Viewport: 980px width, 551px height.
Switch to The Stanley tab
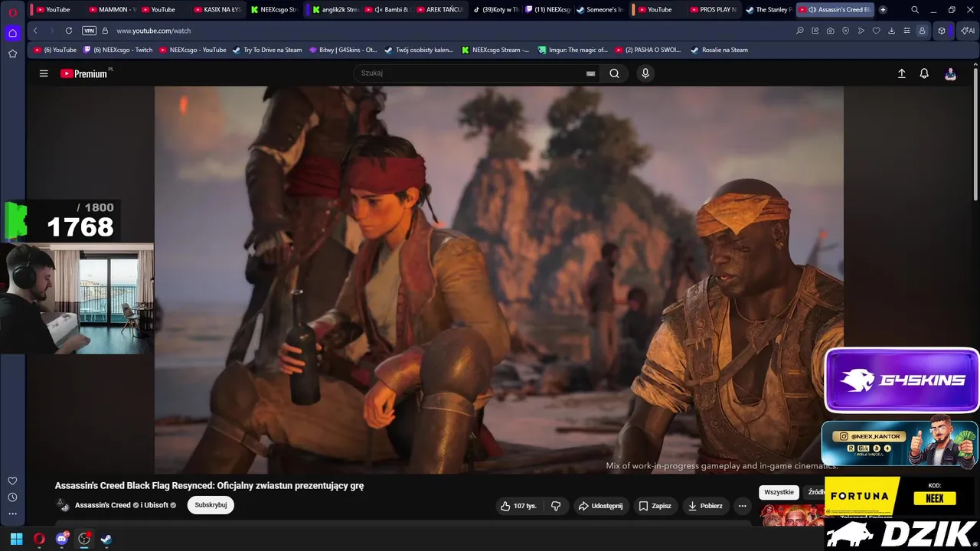[769, 10]
